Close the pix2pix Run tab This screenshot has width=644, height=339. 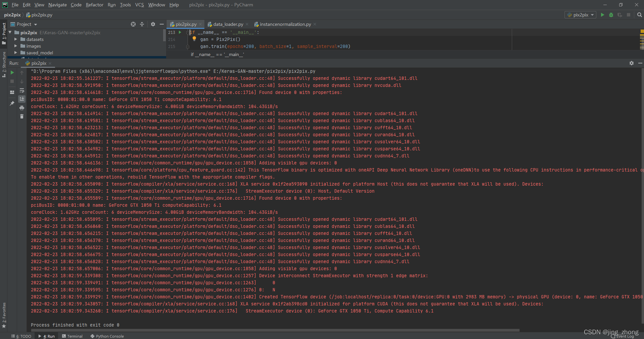pyautogui.click(x=50, y=63)
